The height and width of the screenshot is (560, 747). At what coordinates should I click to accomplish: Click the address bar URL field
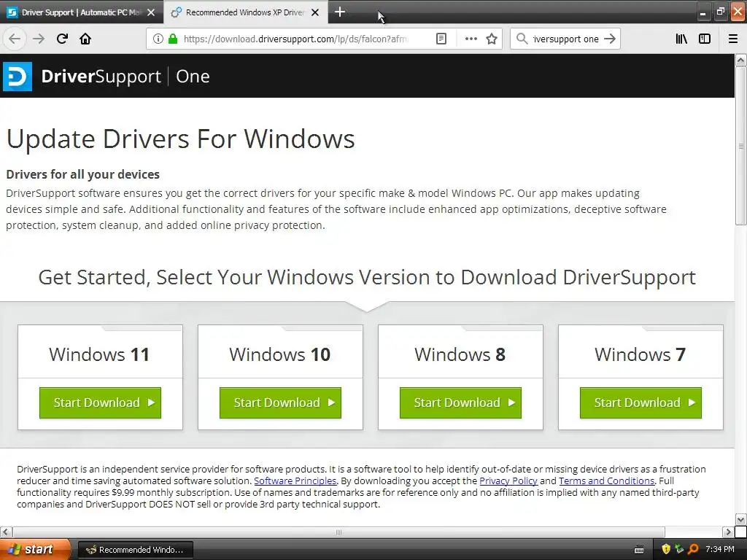click(x=295, y=39)
